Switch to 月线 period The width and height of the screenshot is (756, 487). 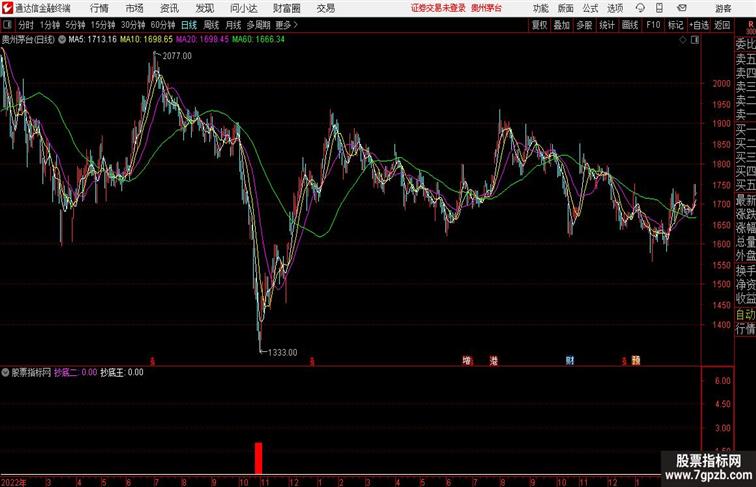coord(233,25)
